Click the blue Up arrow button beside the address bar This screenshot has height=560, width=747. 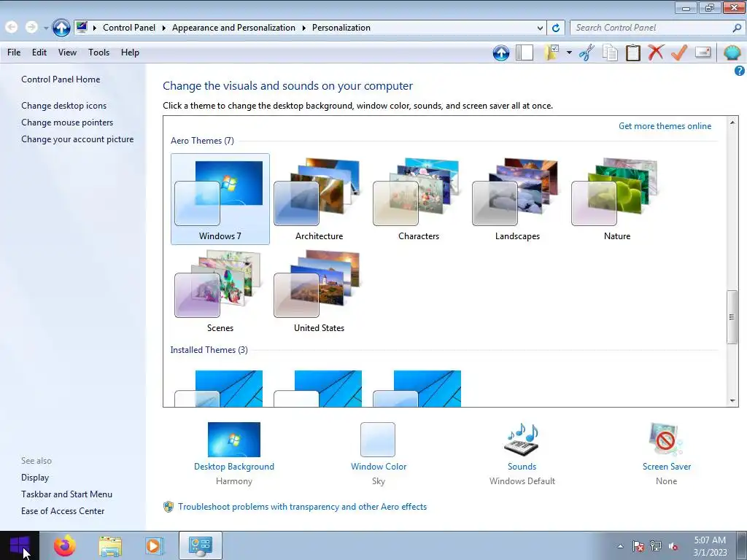[61, 28]
